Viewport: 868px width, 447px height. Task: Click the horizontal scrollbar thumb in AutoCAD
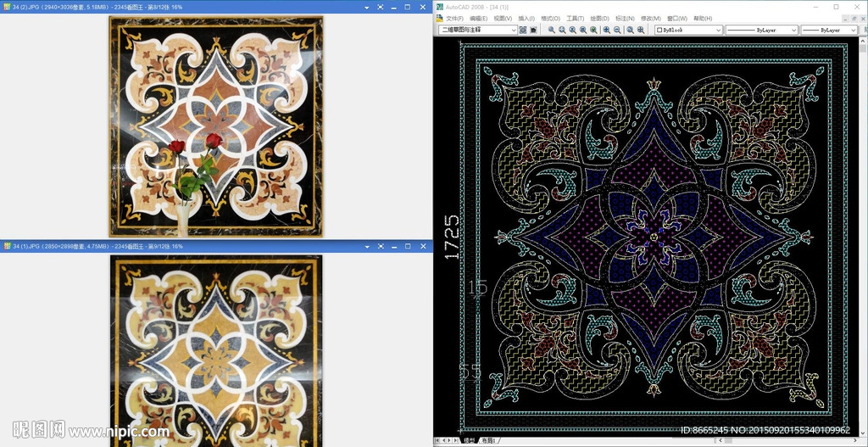click(x=728, y=440)
